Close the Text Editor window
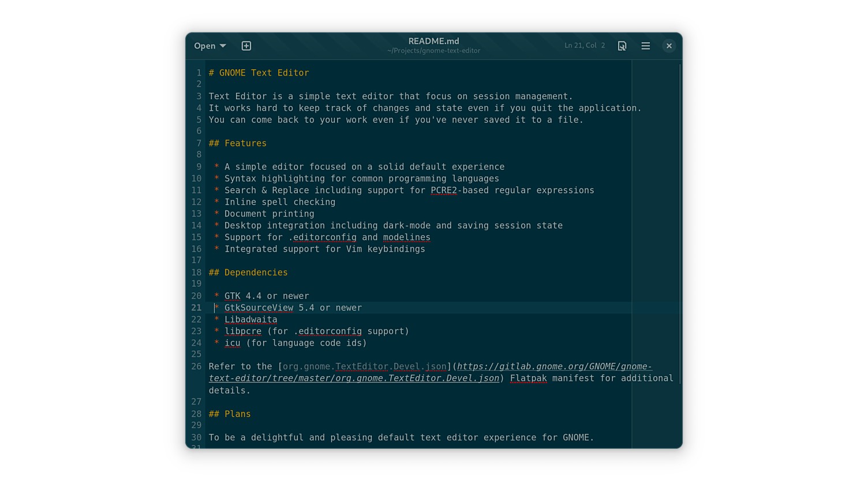This screenshot has height=488, width=868. (669, 46)
